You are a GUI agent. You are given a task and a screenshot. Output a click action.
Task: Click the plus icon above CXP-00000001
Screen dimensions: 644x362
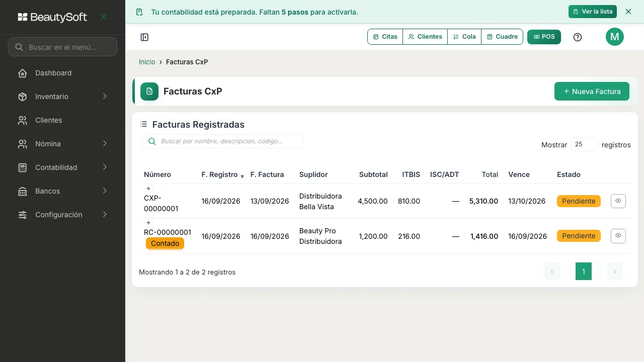[148, 189]
